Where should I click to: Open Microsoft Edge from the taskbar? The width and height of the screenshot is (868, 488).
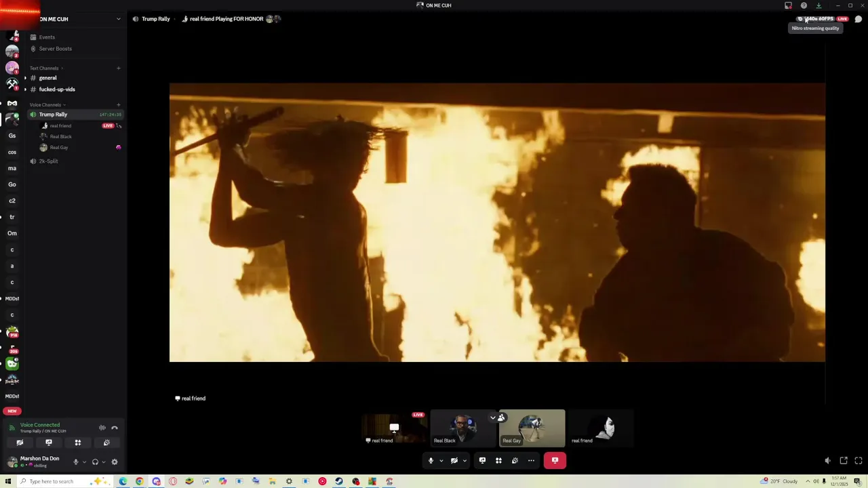tap(123, 482)
